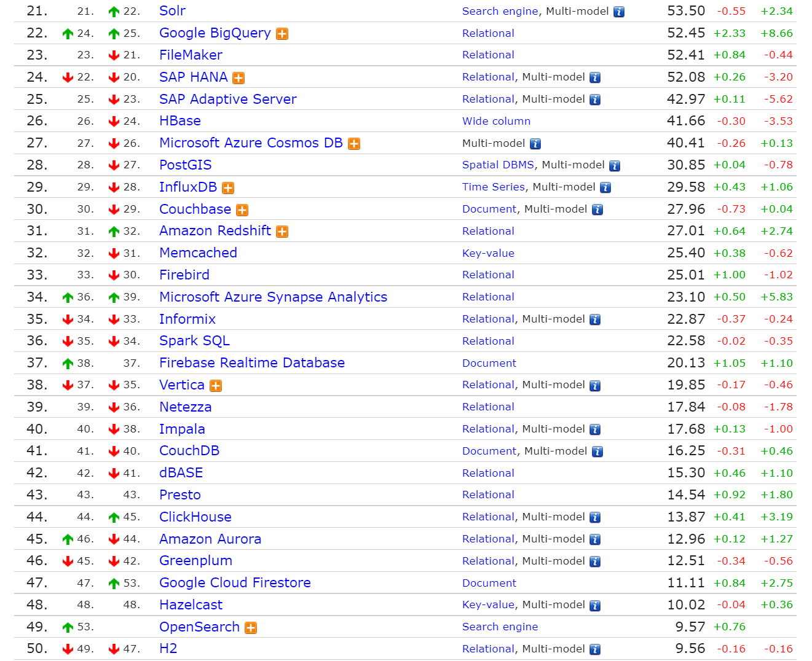Click the blue info icon in the Couchbase row
812x661 pixels.
(x=597, y=209)
